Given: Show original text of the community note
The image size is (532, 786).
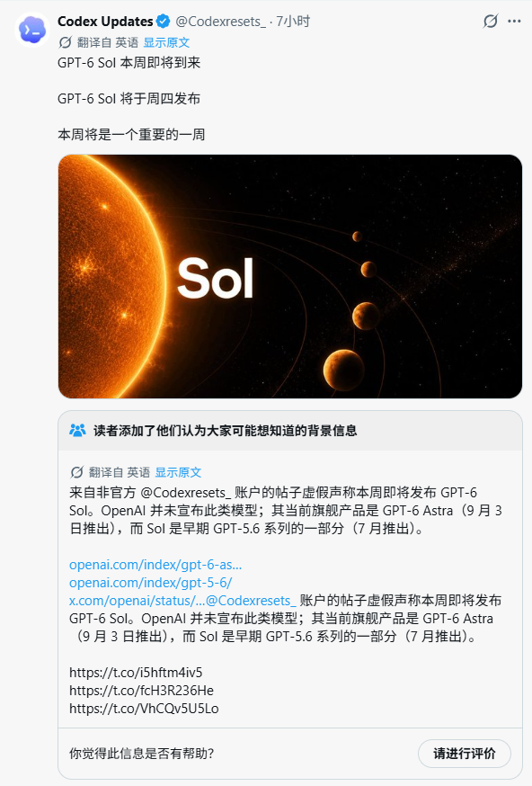Looking at the screenshot, I should coord(178,472).
